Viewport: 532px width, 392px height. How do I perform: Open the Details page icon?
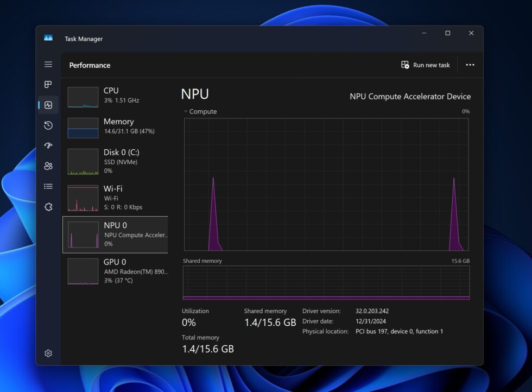tap(48, 186)
